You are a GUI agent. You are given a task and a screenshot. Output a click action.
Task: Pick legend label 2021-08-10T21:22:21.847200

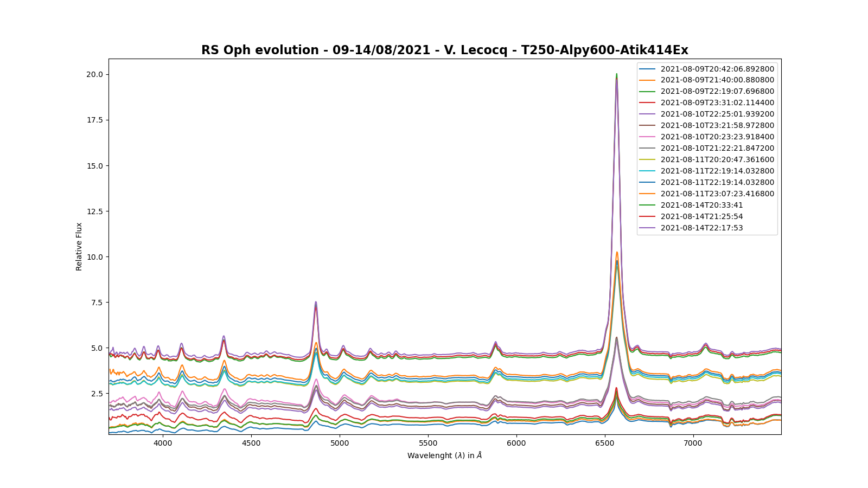tap(717, 148)
